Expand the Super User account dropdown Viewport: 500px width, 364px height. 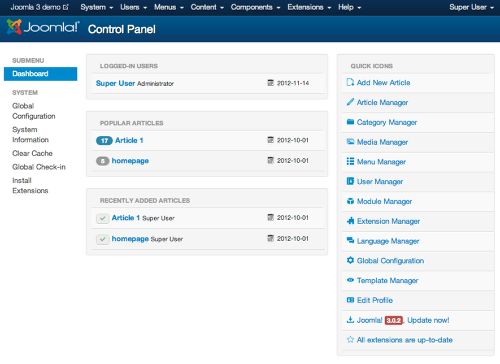click(471, 7)
